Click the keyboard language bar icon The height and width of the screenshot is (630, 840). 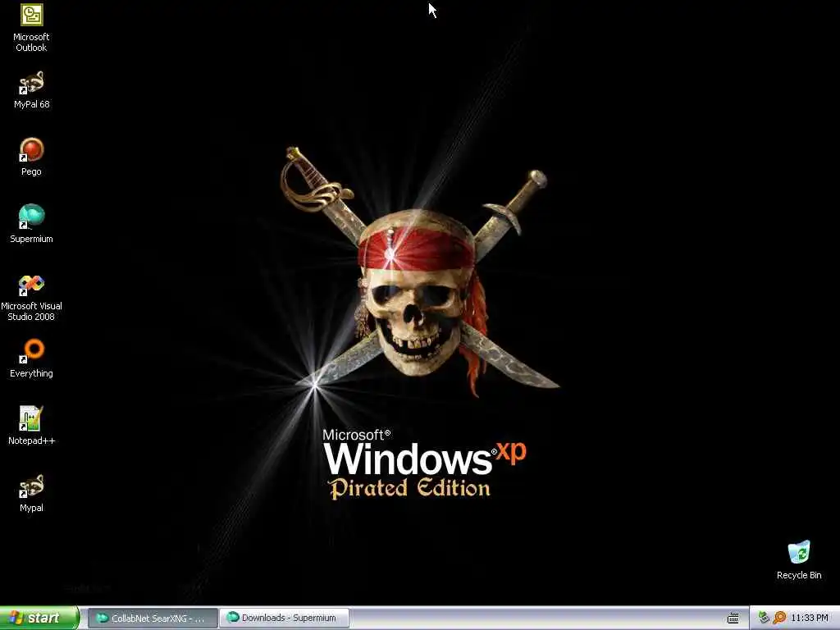[x=733, y=619]
